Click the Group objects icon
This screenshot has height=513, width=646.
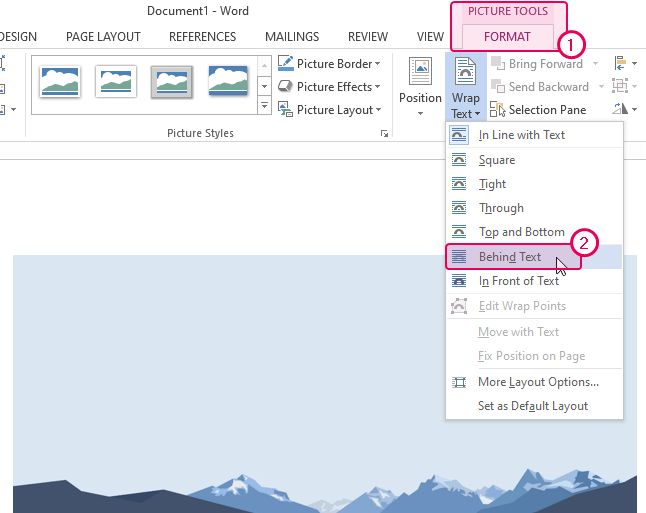tap(620, 86)
